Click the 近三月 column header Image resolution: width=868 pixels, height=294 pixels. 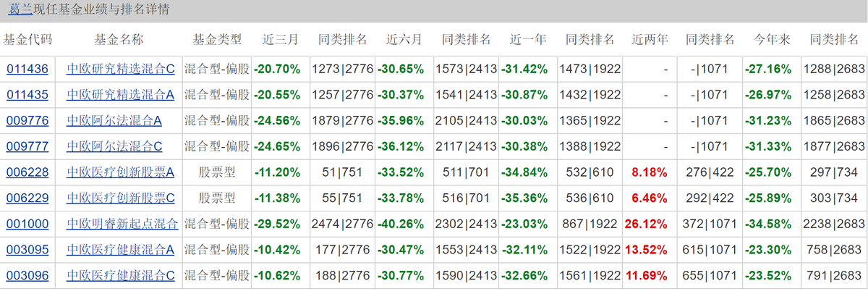[279, 39]
